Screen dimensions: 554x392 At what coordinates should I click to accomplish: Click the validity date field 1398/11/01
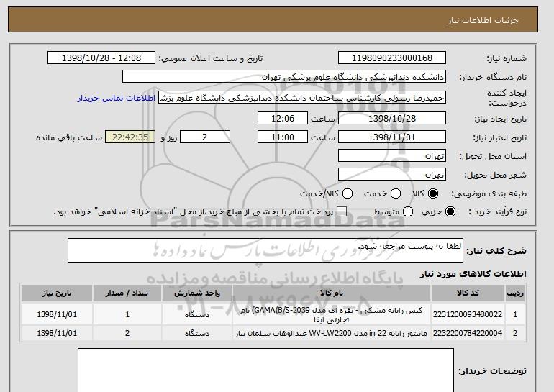(x=392, y=137)
